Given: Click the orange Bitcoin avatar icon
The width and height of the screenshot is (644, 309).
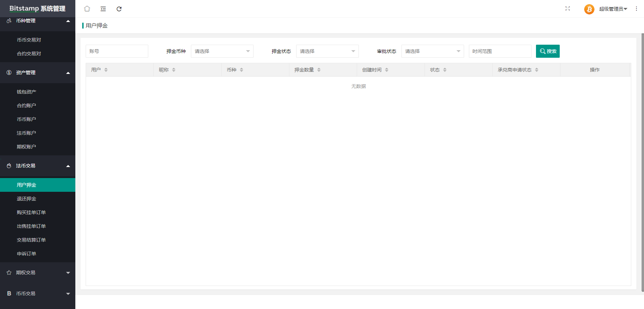Looking at the screenshot, I should (589, 9).
